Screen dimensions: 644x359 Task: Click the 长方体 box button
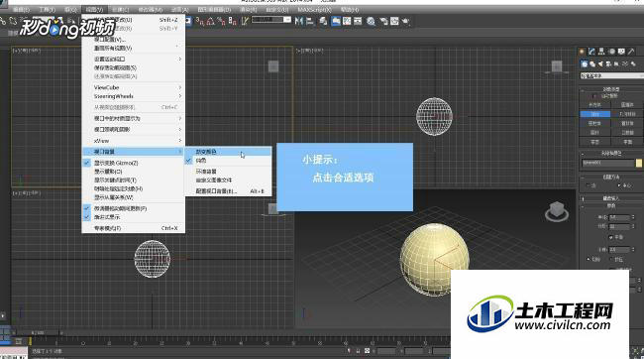click(x=594, y=105)
